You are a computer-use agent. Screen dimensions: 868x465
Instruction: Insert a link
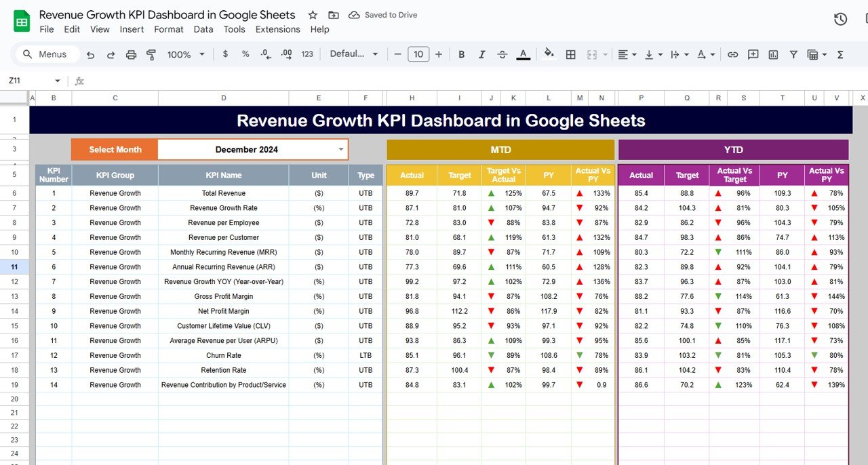click(x=732, y=54)
